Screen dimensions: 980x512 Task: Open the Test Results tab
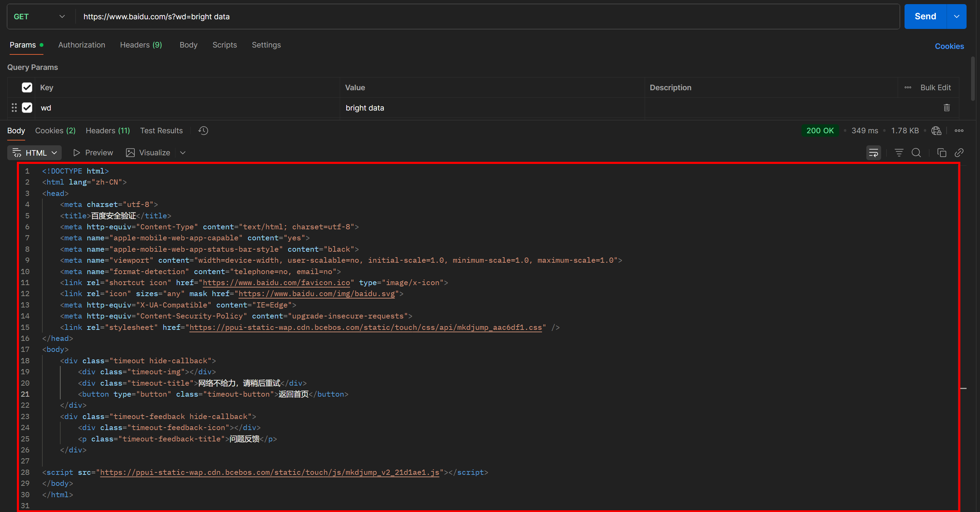[161, 130]
